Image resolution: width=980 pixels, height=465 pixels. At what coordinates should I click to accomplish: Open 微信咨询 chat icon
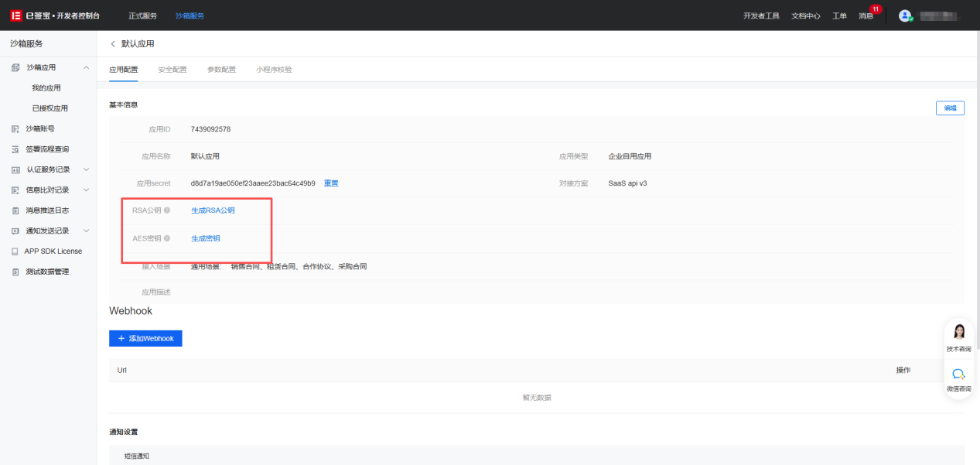click(959, 374)
